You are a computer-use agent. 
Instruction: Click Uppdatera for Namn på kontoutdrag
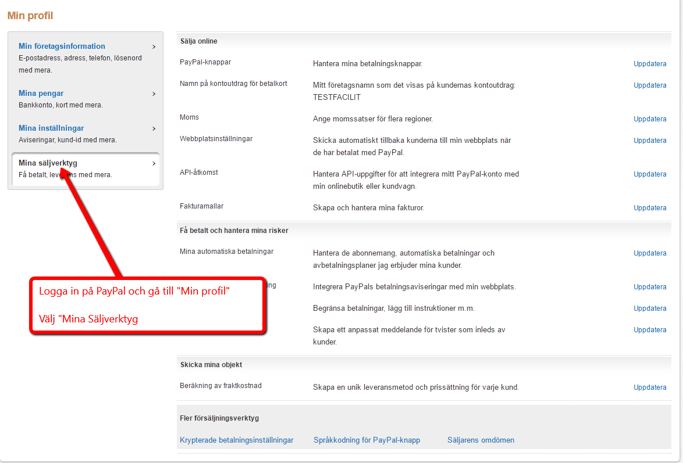tap(650, 85)
